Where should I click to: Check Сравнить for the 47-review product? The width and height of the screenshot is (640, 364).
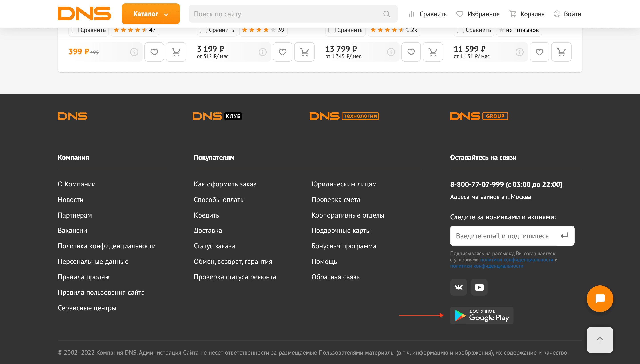pyautogui.click(x=75, y=30)
